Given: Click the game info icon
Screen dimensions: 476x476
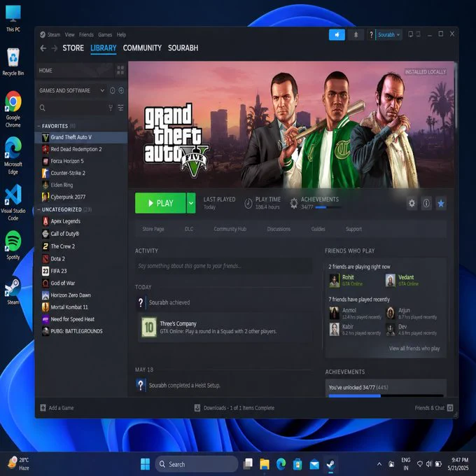Looking at the screenshot, I should point(426,203).
